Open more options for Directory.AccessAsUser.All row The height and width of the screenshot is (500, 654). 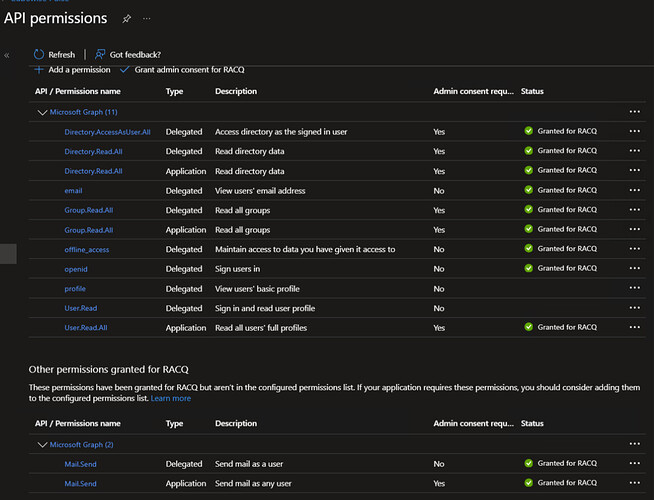(x=634, y=131)
